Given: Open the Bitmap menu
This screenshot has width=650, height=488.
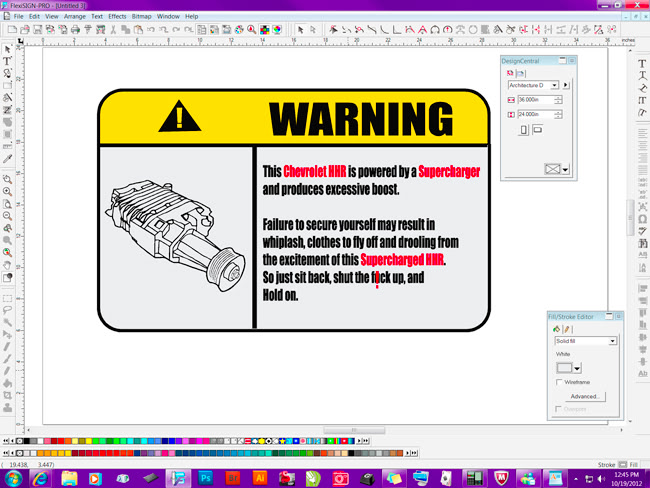Looking at the screenshot, I should pos(141,17).
